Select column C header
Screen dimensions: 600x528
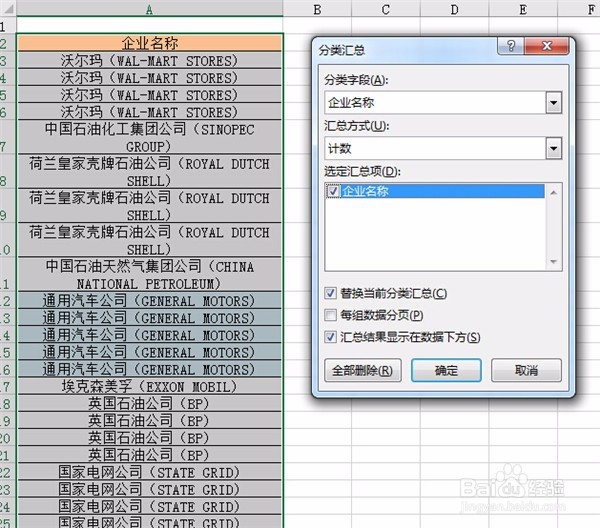[x=386, y=8]
